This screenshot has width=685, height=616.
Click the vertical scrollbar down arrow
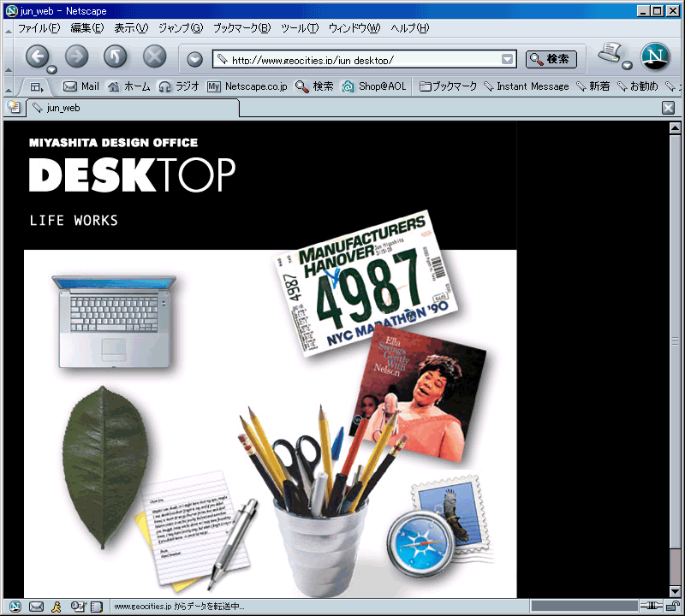[x=675, y=591]
